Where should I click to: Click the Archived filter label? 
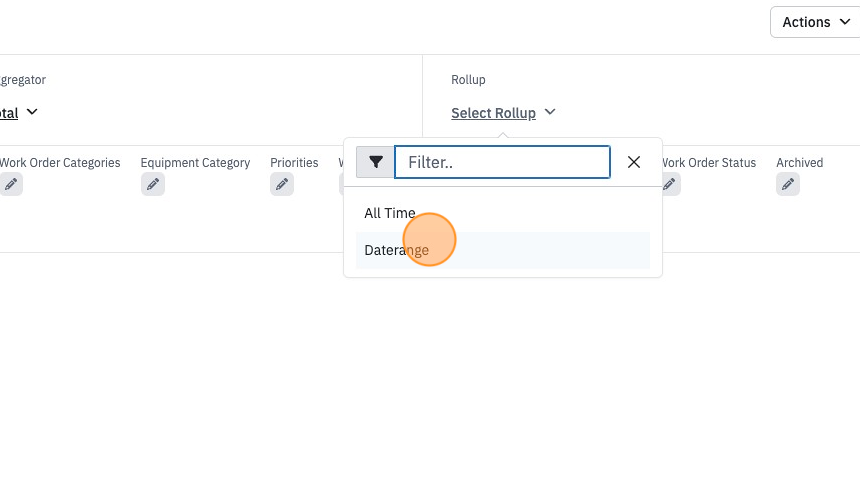pyautogui.click(x=800, y=163)
